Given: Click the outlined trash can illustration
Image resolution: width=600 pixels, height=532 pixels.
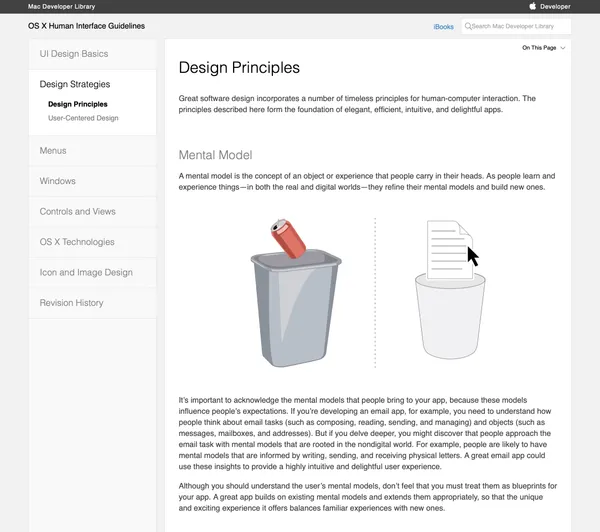Looking at the screenshot, I should (x=450, y=317).
